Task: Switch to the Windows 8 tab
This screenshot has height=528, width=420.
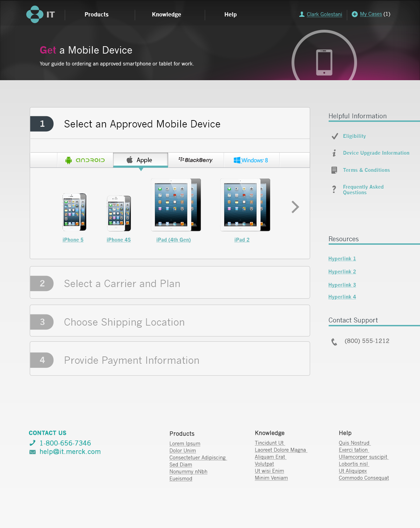Action: (251, 160)
